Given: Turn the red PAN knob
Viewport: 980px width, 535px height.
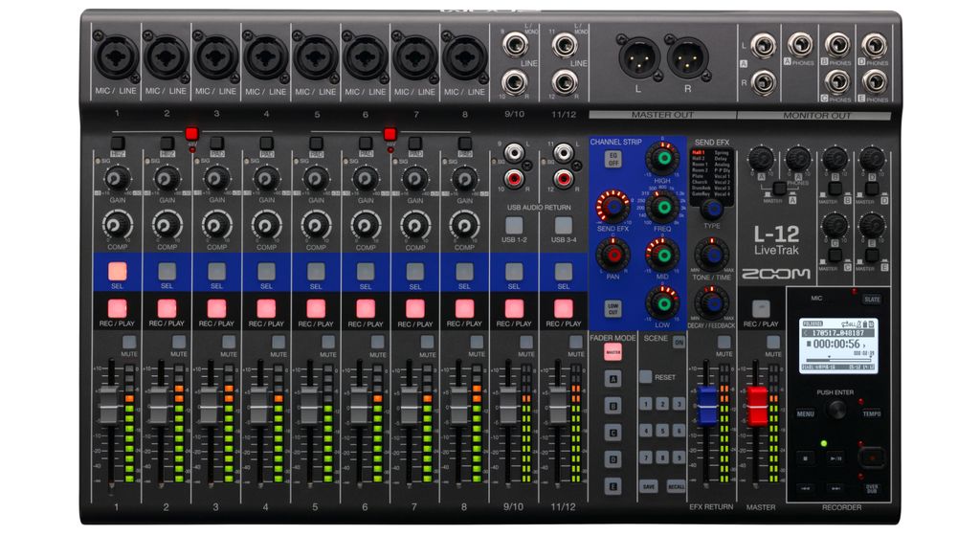Looking at the screenshot, I should (x=613, y=255).
